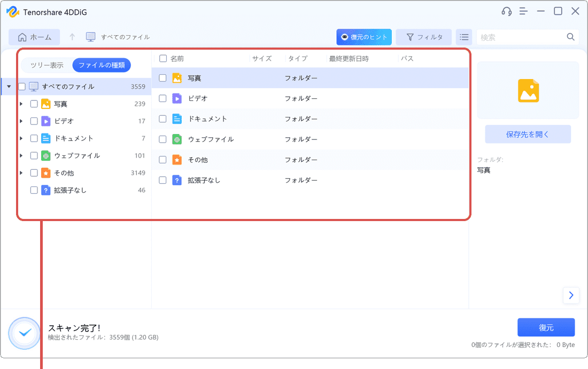Click the Home icon in the toolbar

[x=22, y=37]
